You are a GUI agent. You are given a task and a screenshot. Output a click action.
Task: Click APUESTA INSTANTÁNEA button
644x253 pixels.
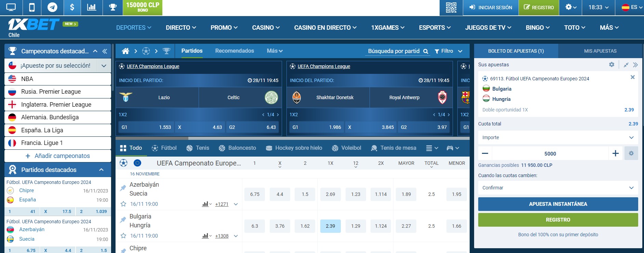click(x=558, y=204)
